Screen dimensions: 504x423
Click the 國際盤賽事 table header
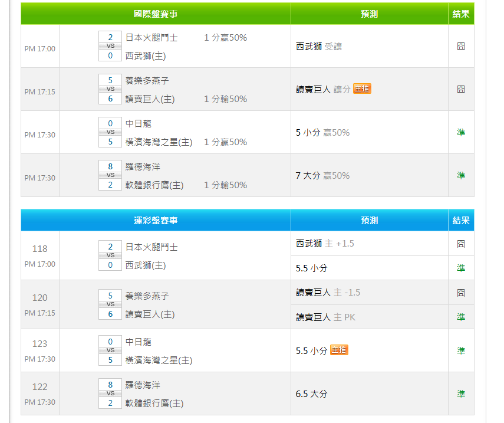coord(156,14)
